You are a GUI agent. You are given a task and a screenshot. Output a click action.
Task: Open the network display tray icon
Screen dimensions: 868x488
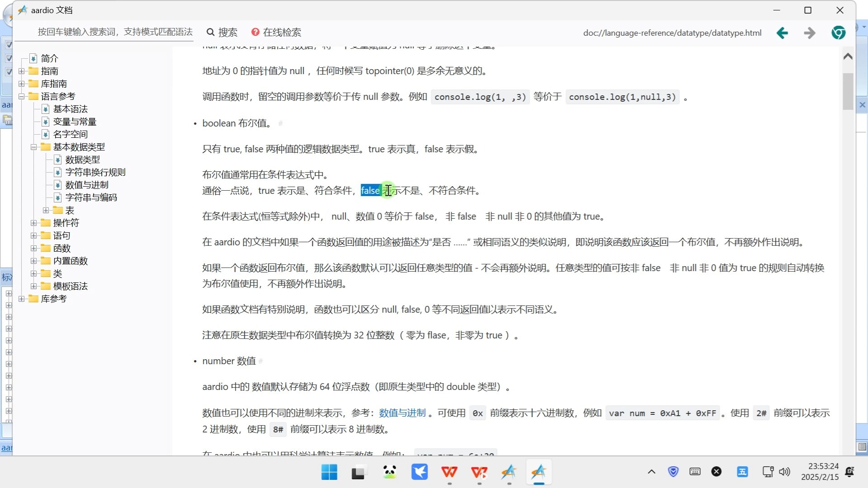point(768,472)
